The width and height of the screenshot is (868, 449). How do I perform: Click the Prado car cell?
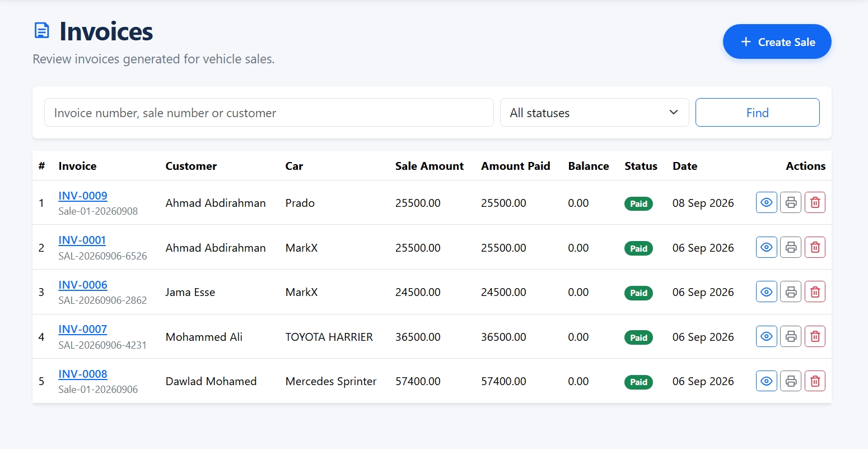[x=300, y=203]
